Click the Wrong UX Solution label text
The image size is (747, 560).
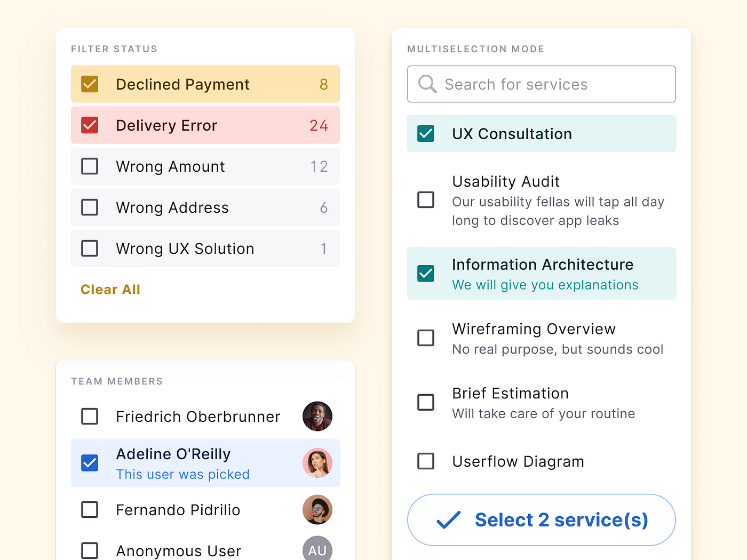point(185,249)
